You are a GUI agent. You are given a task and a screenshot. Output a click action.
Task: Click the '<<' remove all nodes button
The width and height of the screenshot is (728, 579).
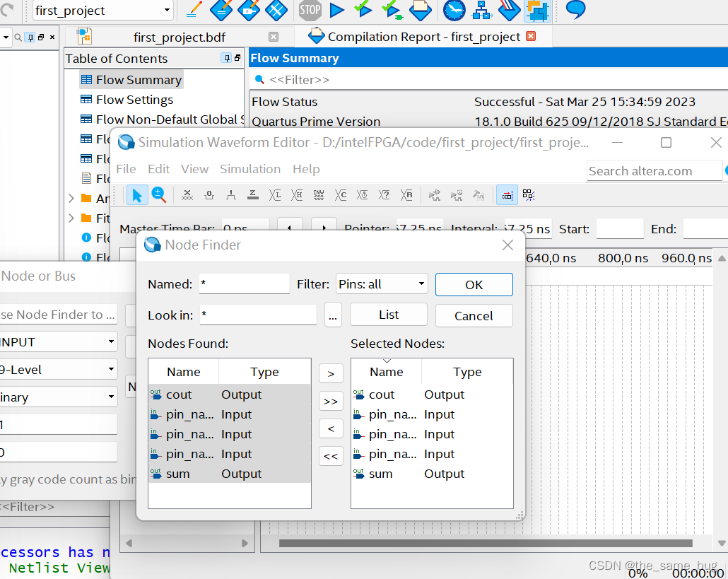tap(331, 456)
